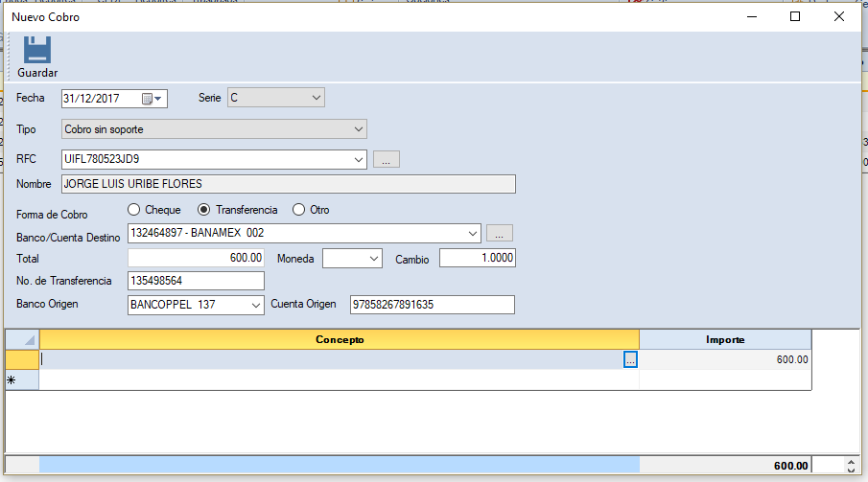
Task: Click the No. de Transferencia field
Action: coord(196,281)
